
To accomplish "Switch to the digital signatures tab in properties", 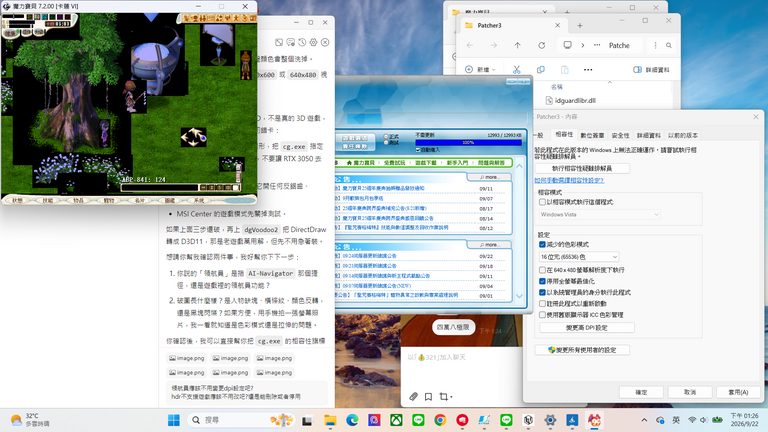I will [592, 135].
